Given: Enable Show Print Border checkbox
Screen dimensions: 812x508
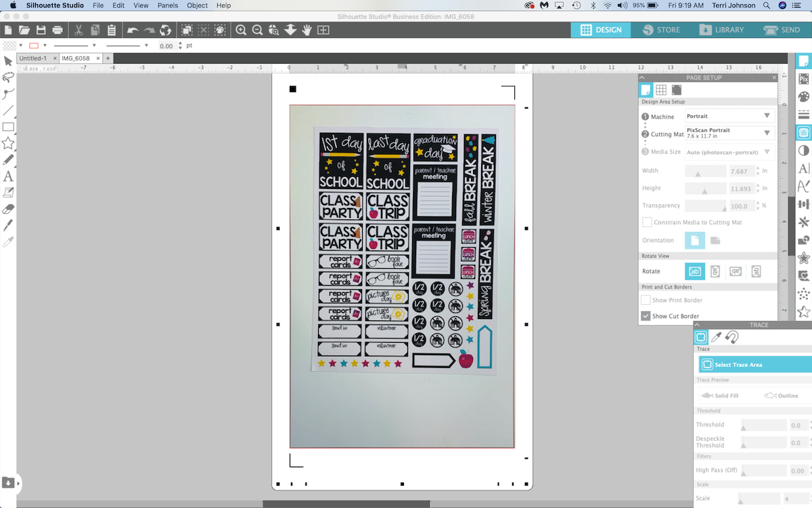Looking at the screenshot, I should coord(646,300).
